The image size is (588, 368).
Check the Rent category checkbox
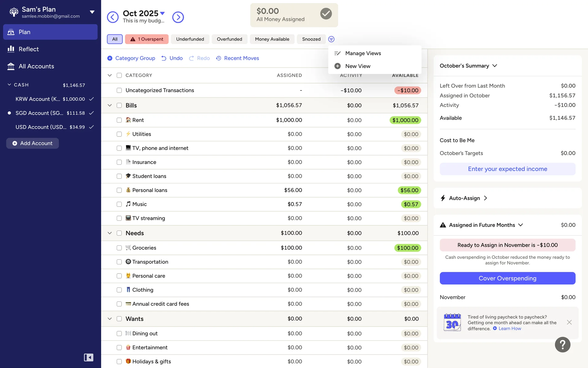119,120
